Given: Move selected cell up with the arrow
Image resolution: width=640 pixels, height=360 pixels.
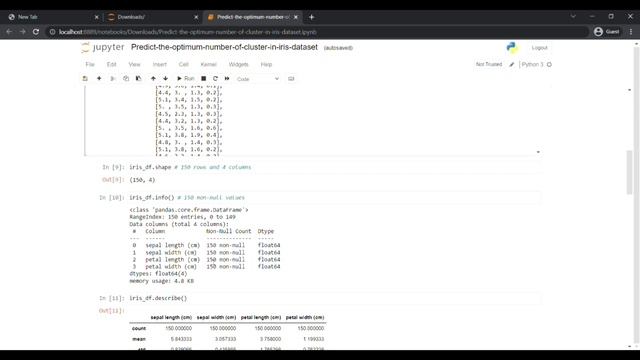Looking at the screenshot, I should point(153,78).
